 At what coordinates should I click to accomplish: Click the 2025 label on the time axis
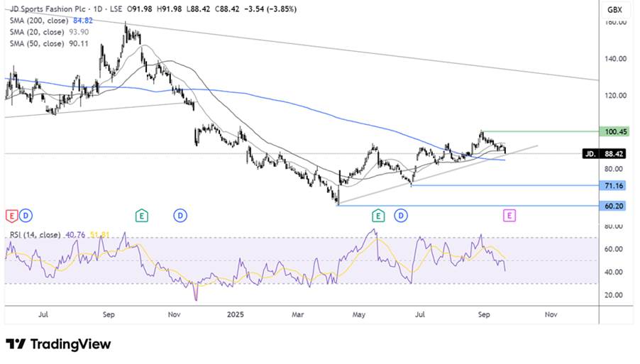pyautogui.click(x=235, y=314)
